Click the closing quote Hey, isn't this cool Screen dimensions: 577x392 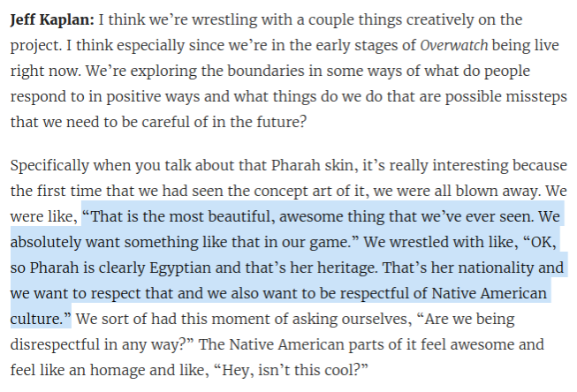[290, 370]
